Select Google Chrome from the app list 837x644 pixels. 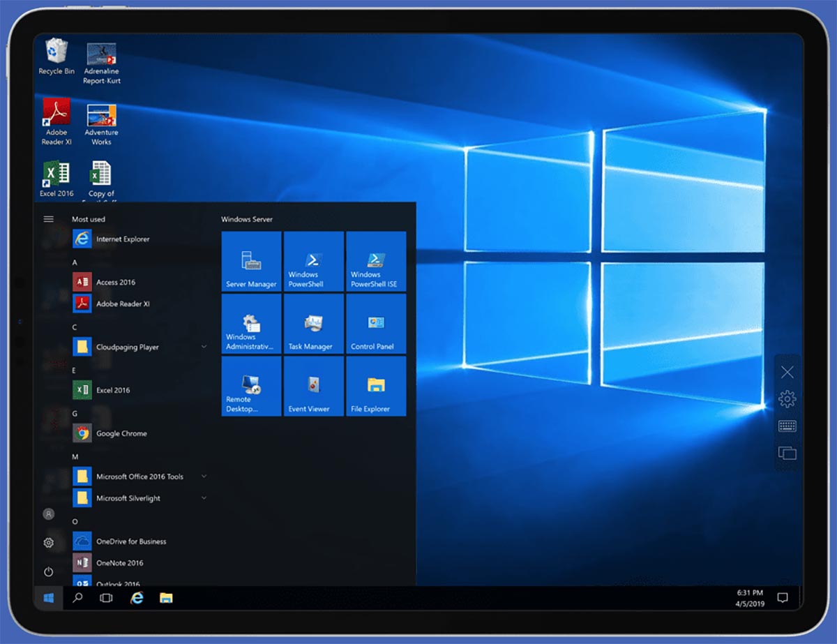click(x=121, y=433)
